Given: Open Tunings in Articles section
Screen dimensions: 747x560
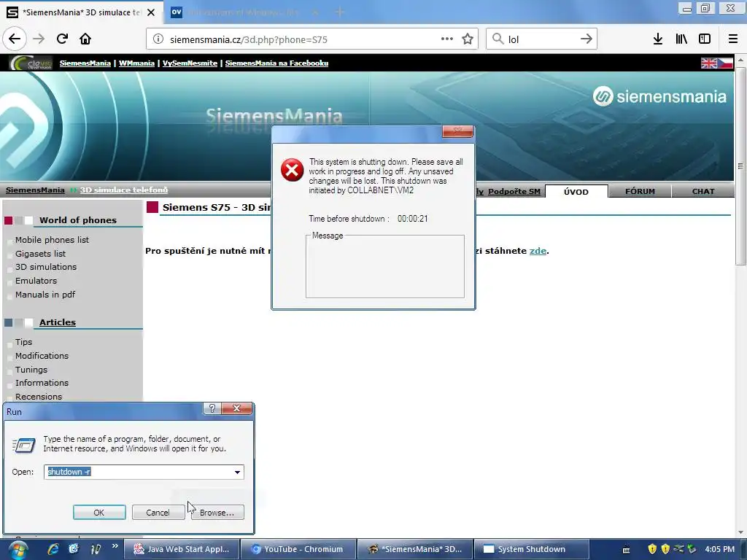Looking at the screenshot, I should (x=31, y=370).
